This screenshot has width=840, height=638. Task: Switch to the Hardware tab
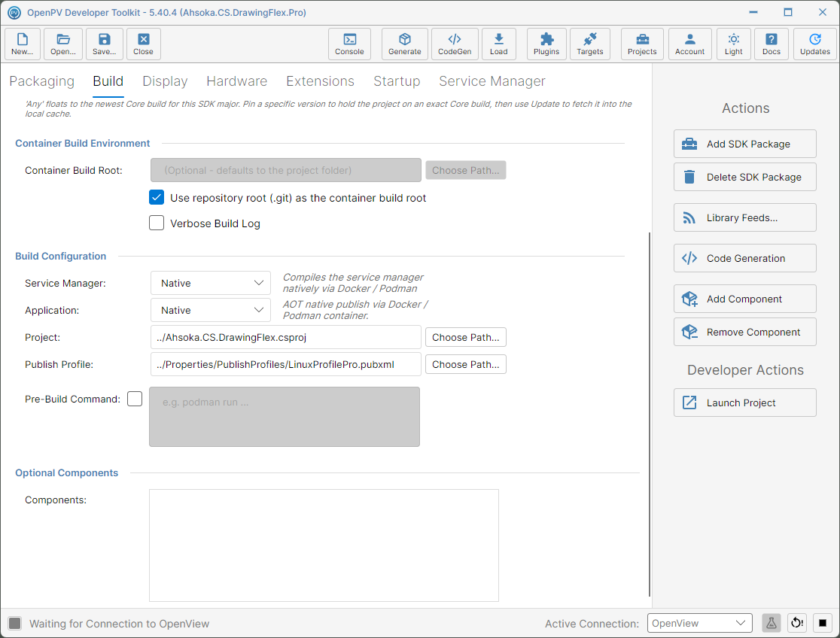point(237,81)
